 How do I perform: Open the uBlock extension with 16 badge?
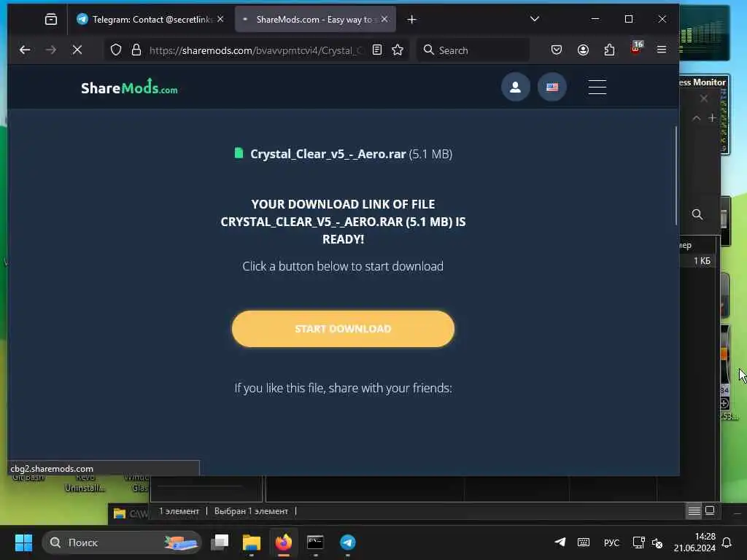pos(636,48)
